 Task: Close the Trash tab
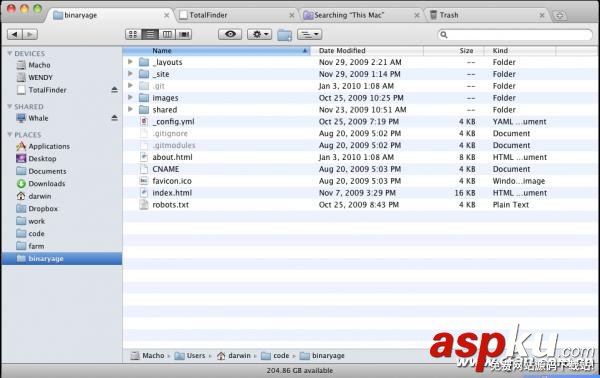(x=542, y=15)
